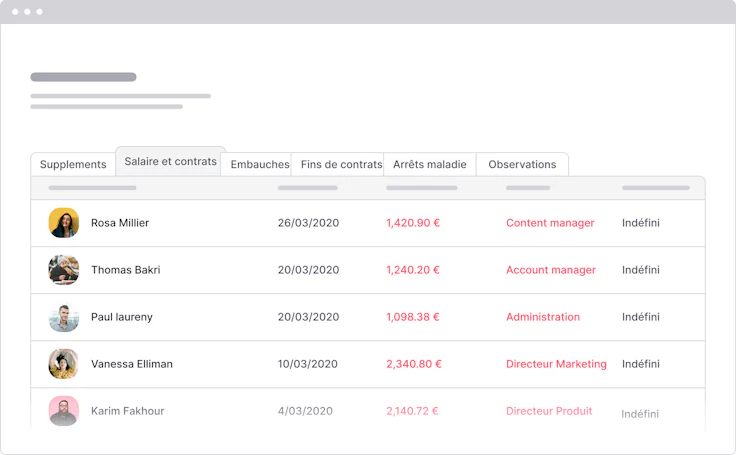Open Vanessa Elliman's profile picture

click(63, 364)
